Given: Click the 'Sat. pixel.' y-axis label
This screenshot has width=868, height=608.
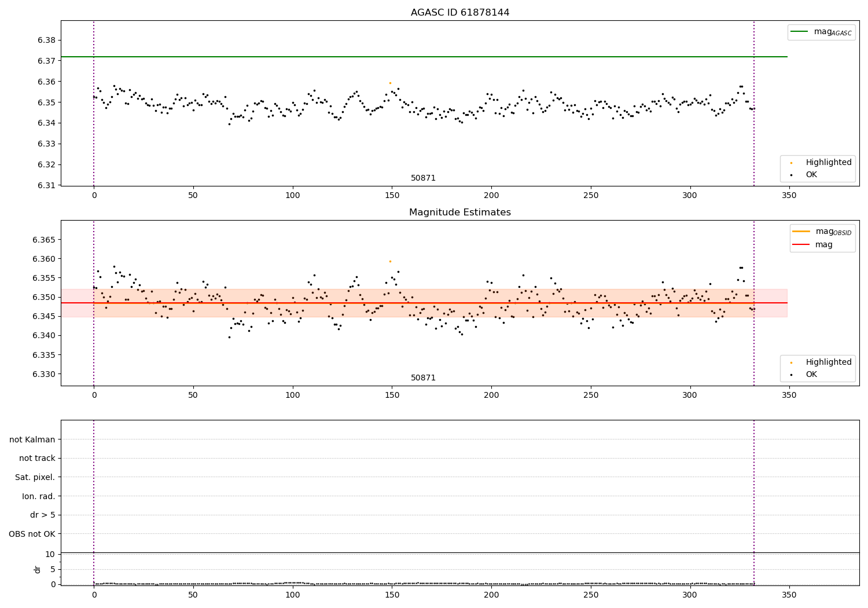Looking at the screenshot, I should (x=35, y=477).
